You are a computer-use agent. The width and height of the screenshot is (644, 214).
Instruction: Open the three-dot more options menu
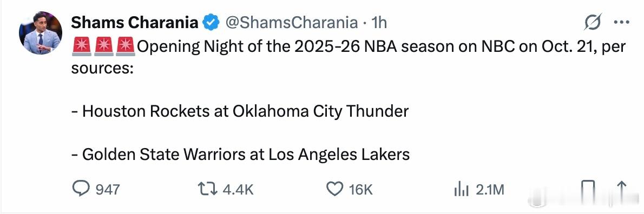(621, 22)
